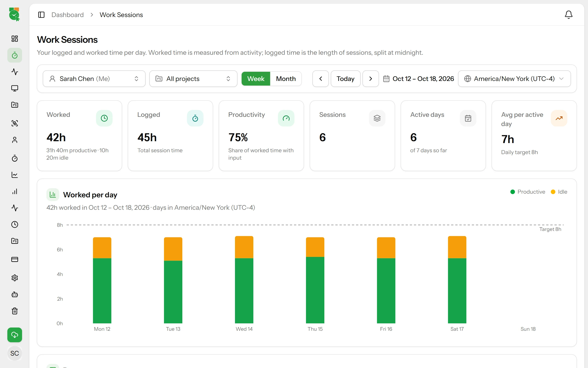Click the Wed 14 bar in chart
Image resolution: width=588 pixels, height=368 pixels.
pyautogui.click(x=244, y=280)
